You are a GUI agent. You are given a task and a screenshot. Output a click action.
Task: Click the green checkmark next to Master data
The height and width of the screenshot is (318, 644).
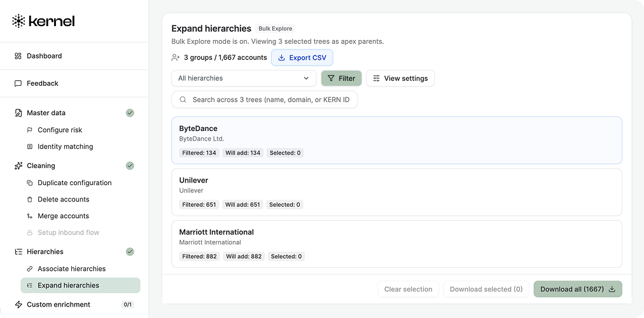pos(130,113)
